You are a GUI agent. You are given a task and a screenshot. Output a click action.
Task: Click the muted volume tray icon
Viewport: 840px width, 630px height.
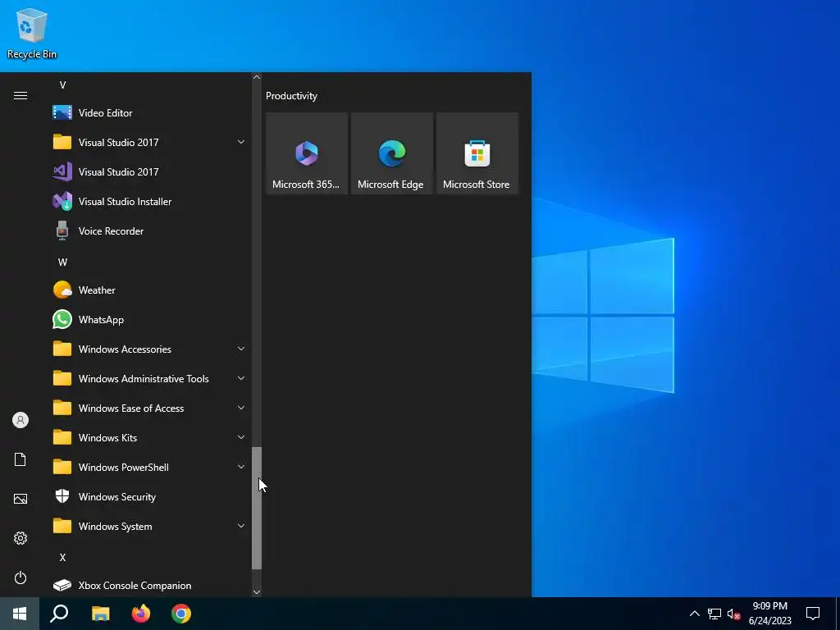point(733,614)
